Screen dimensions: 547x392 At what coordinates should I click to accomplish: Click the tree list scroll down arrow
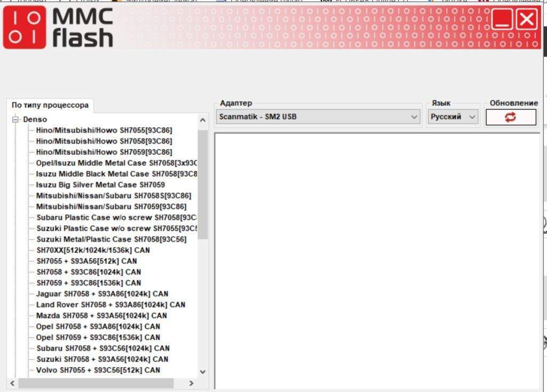point(202,372)
